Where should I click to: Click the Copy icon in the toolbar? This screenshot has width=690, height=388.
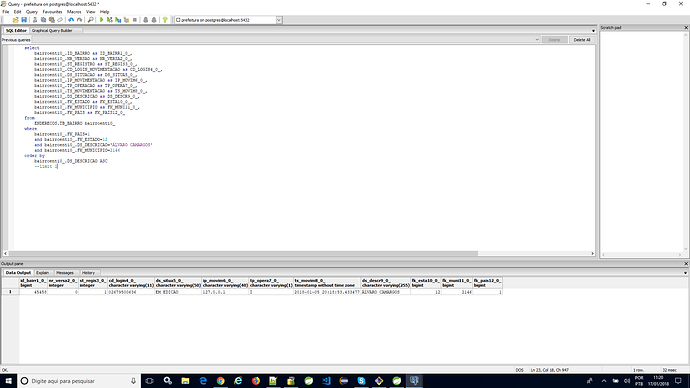[x=43, y=20]
